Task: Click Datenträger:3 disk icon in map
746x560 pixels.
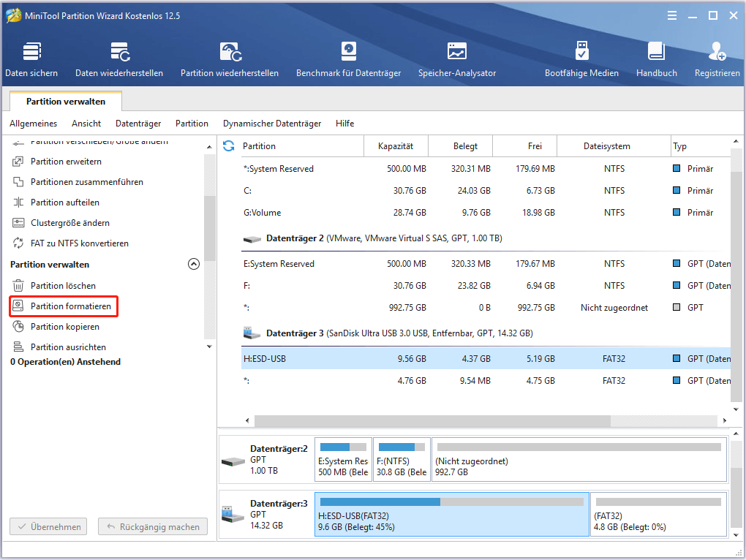Action: click(233, 515)
